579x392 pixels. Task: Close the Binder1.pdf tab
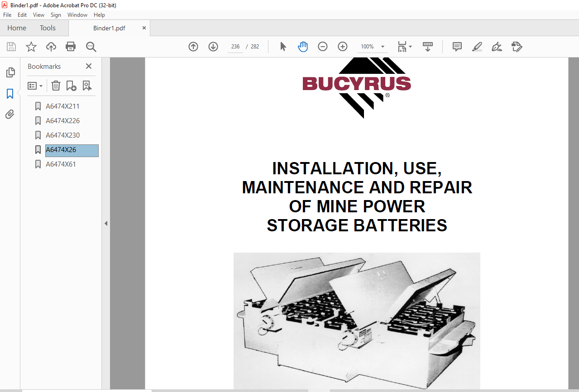pos(144,28)
